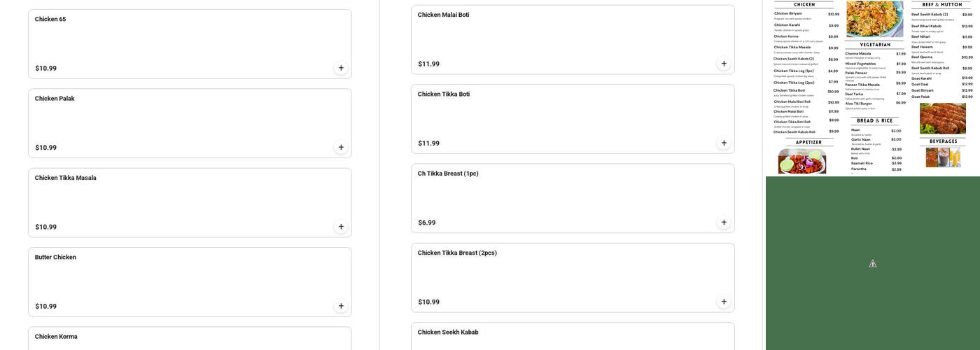Screen dimensions: 980x350
Task: Open the Chicken 65 item card
Action: pyautogui.click(x=190, y=44)
